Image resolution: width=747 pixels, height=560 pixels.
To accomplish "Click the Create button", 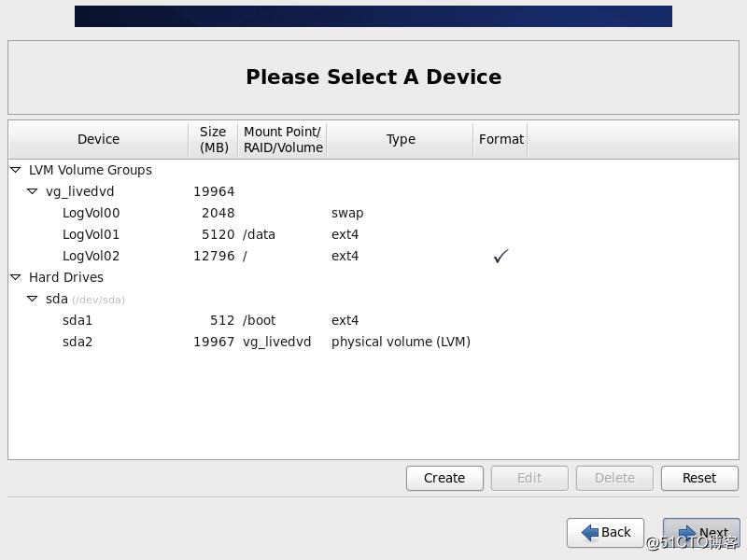I will tap(444, 478).
